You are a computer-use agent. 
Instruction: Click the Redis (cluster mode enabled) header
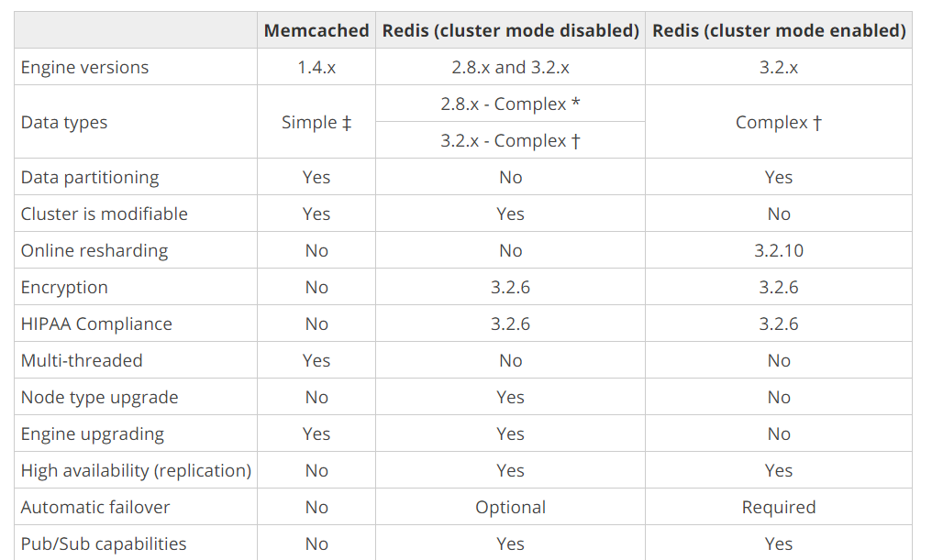[x=779, y=31]
